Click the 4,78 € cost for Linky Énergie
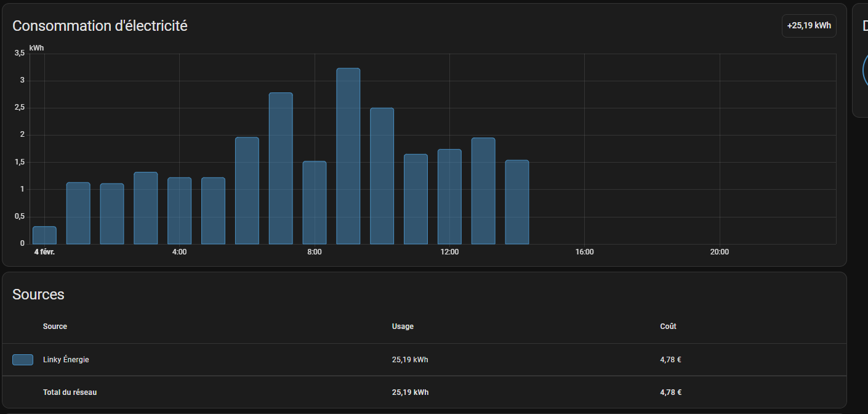The image size is (868, 414). coord(670,360)
